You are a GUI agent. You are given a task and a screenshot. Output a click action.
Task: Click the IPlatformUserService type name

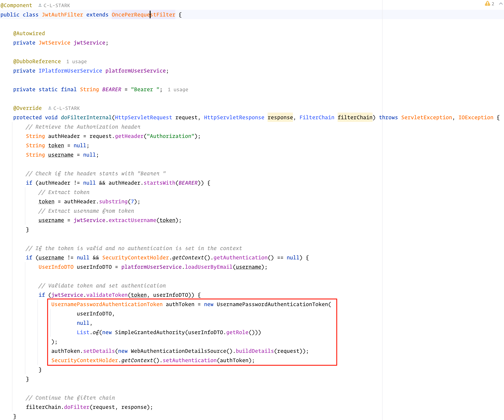pos(70,71)
